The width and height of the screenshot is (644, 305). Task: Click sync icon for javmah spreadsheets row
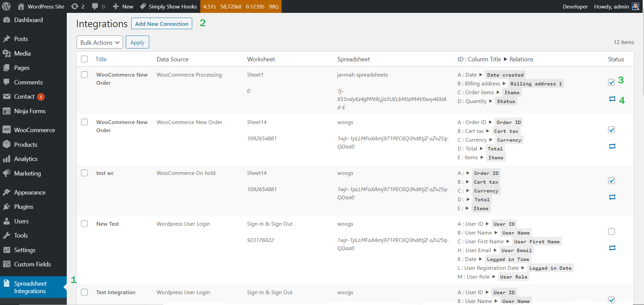[612, 99]
